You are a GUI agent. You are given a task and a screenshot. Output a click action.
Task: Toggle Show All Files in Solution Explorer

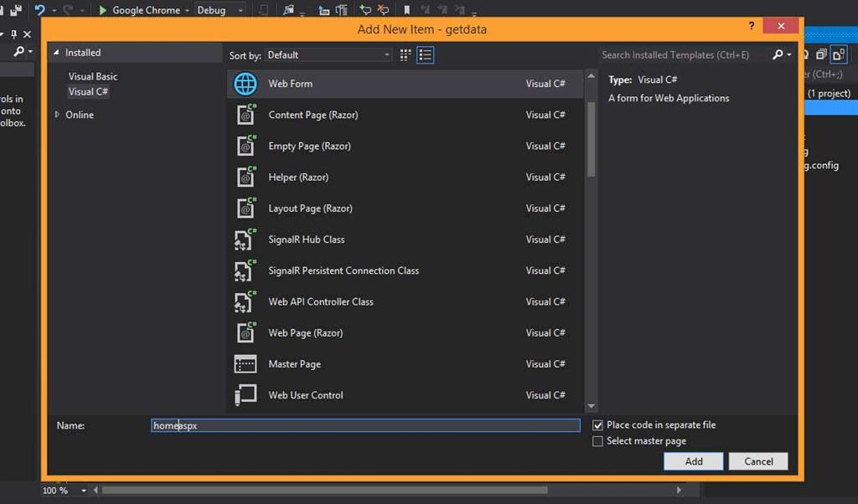coord(839,54)
